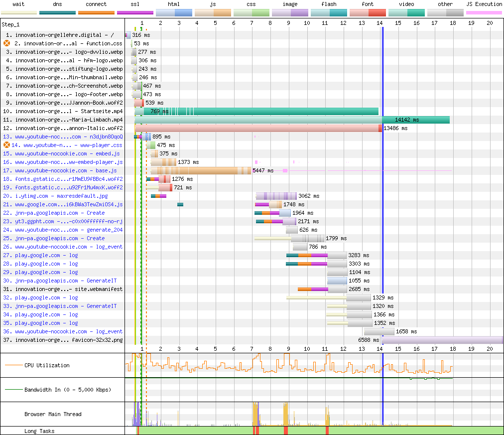Click the dns legend color swatch
The image size is (504, 435).
(x=58, y=13)
